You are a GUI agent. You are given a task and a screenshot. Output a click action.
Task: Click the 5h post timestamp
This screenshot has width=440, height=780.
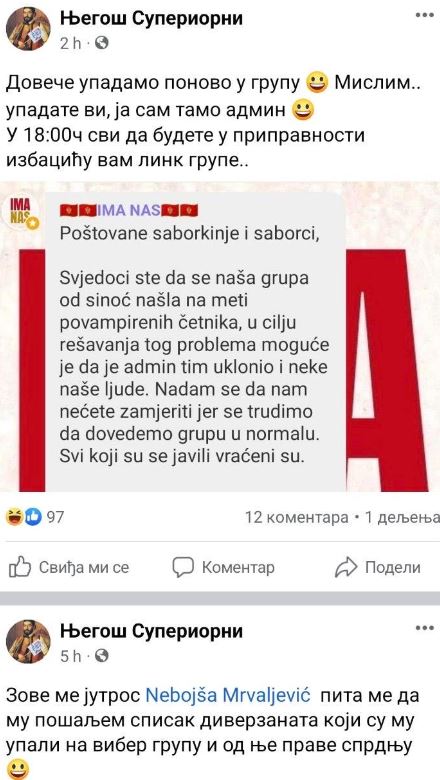point(70,657)
